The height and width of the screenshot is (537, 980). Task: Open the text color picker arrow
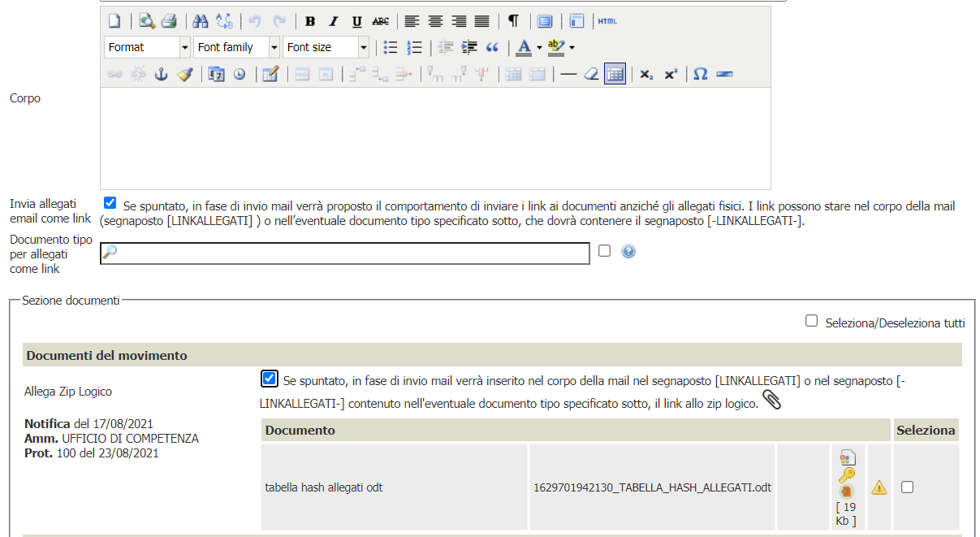tap(539, 47)
